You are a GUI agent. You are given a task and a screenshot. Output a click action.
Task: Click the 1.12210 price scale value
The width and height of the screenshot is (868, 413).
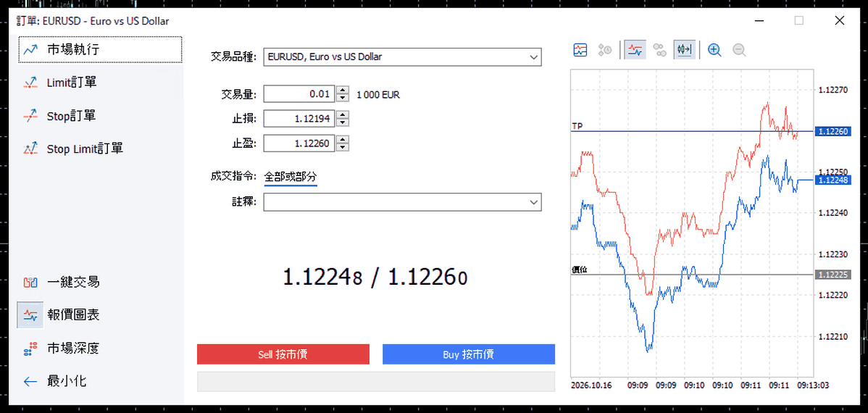click(x=834, y=337)
